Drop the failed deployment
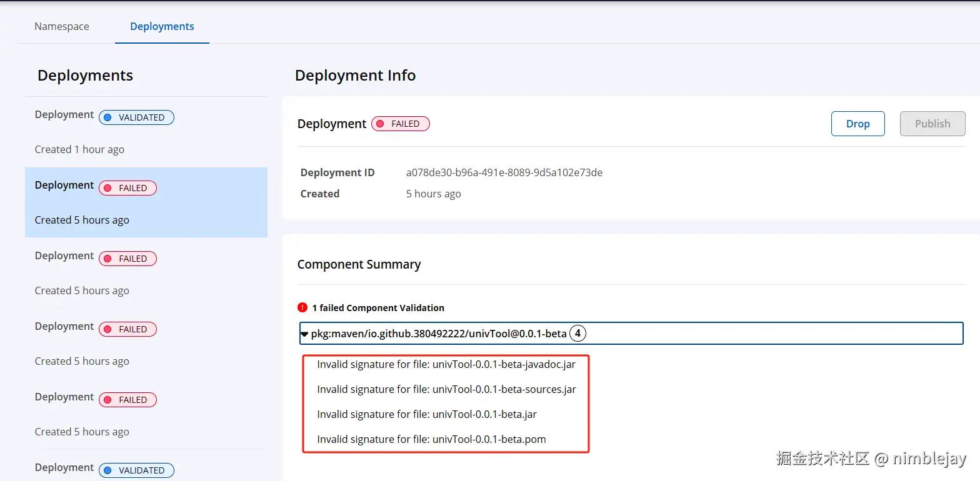This screenshot has height=481, width=980. (857, 124)
